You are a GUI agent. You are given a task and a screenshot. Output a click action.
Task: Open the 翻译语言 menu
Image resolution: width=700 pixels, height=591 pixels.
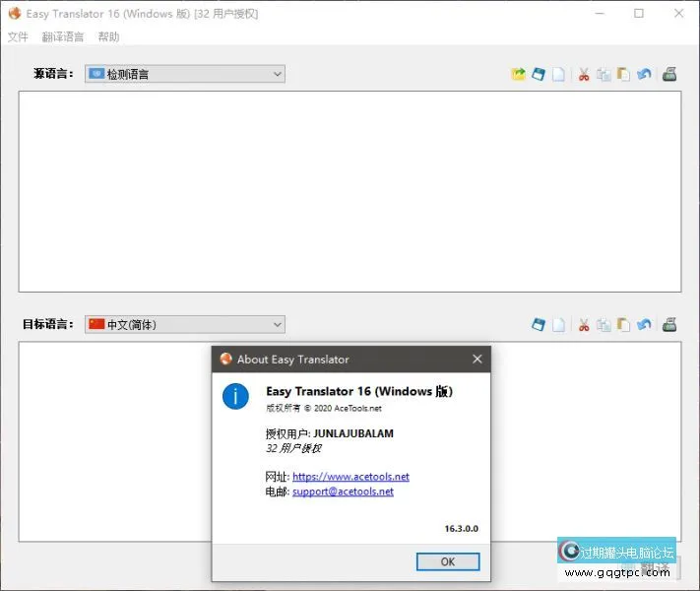(x=63, y=36)
